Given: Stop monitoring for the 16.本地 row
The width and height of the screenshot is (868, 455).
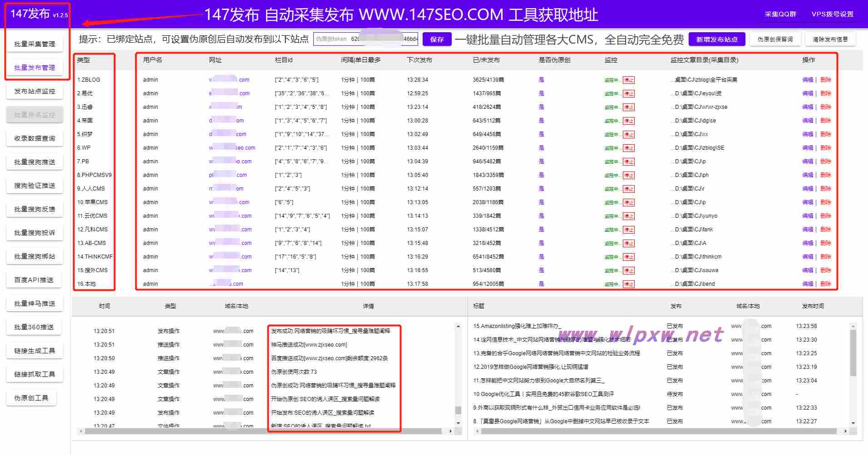Looking at the screenshot, I should click(x=629, y=284).
